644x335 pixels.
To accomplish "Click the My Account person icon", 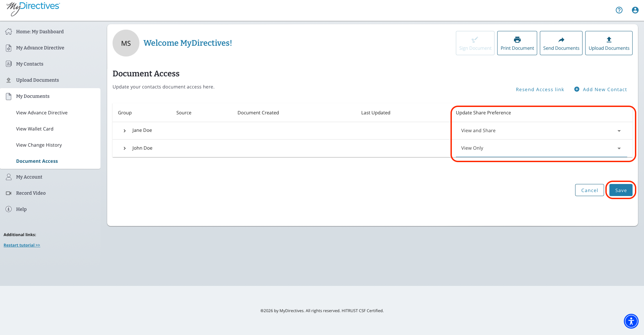I will click(9, 177).
